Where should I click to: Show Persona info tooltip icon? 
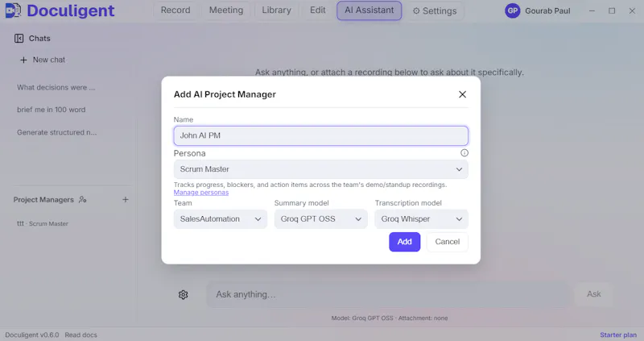(x=464, y=153)
